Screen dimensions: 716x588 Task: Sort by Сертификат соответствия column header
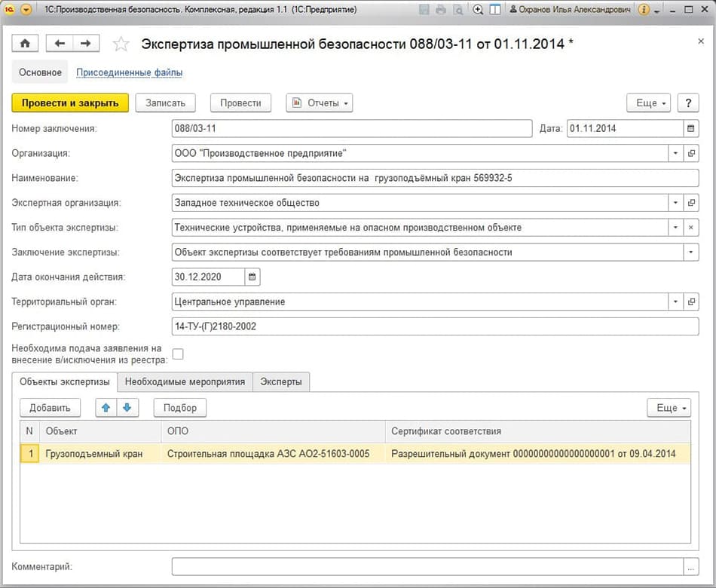click(x=538, y=431)
